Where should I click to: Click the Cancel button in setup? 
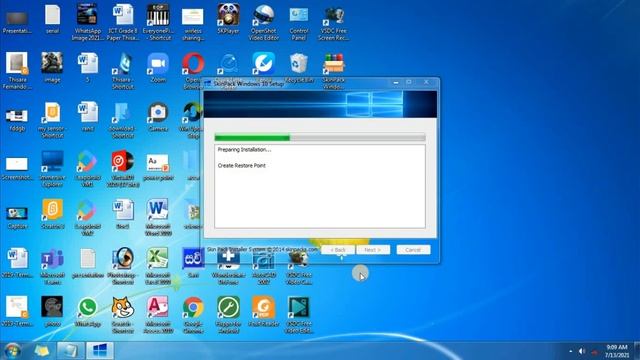point(413,250)
